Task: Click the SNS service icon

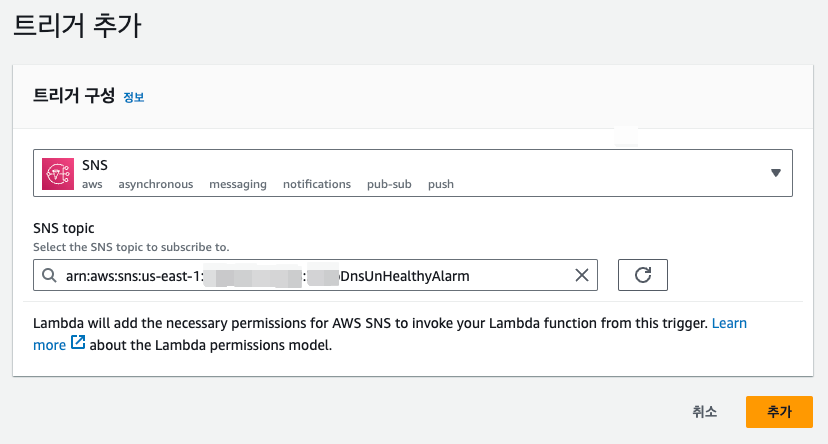Action: (58, 173)
